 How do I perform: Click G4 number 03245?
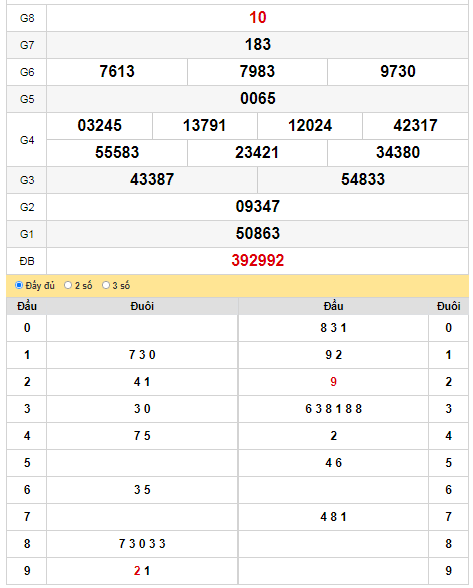pos(100,125)
